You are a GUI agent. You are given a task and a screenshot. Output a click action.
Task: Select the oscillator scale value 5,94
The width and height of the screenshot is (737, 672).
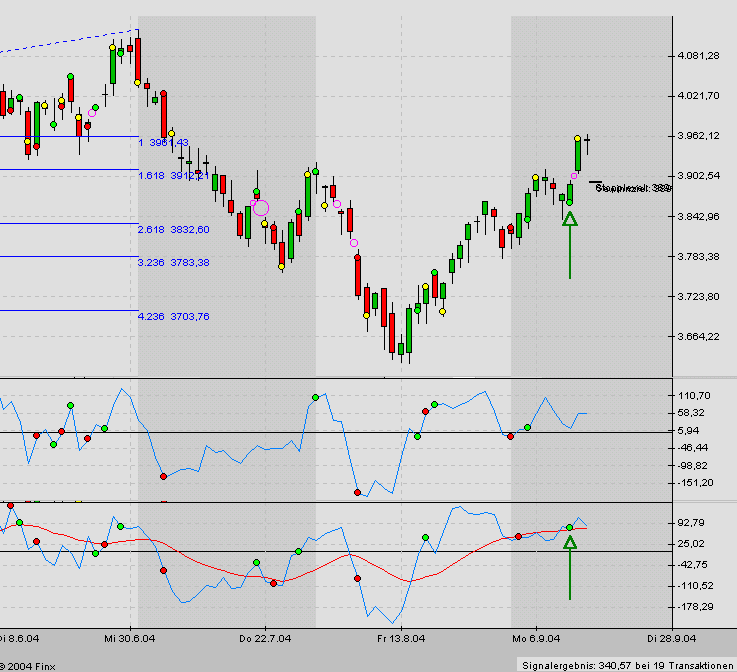click(689, 430)
